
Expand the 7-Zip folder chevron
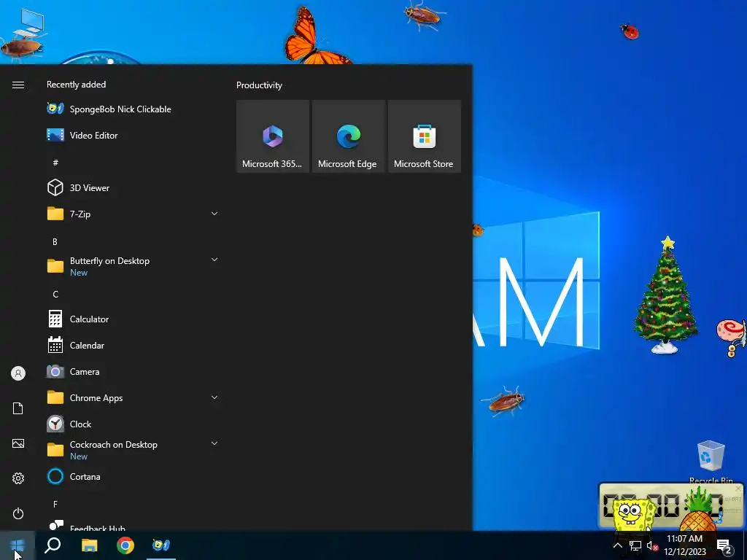point(214,214)
